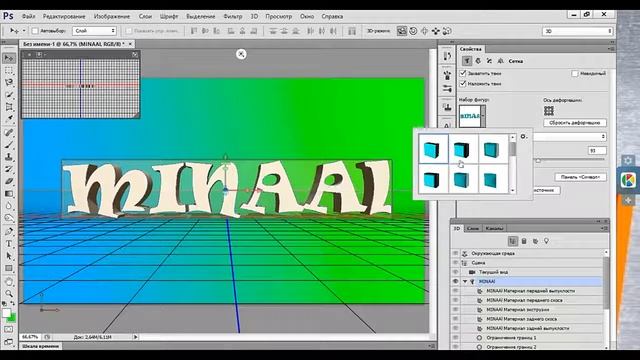Select the Pen tool

(9, 231)
